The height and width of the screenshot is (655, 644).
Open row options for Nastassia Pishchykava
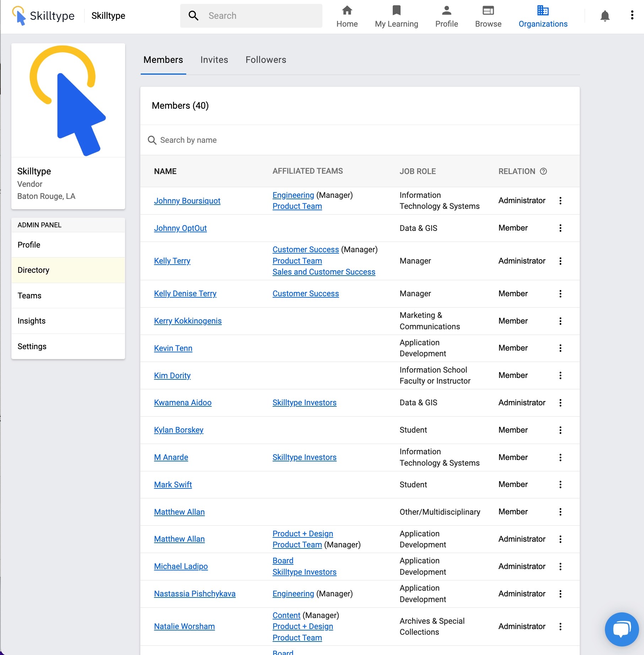560,594
